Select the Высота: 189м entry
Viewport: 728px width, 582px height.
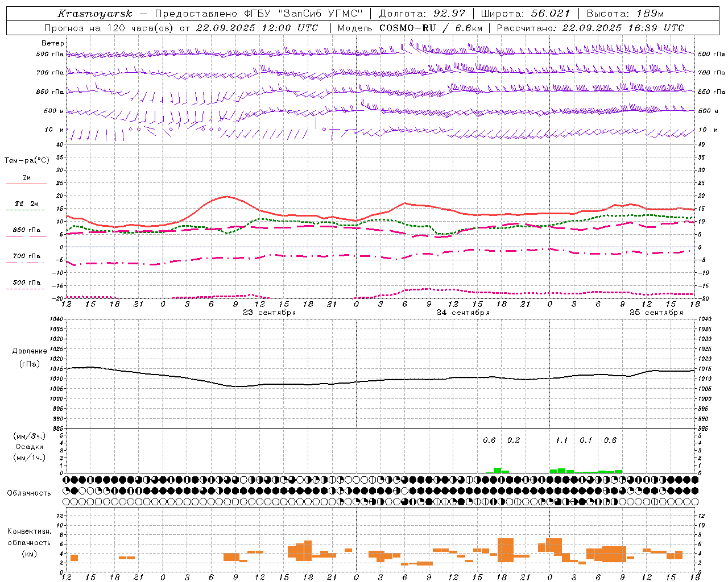coord(625,14)
